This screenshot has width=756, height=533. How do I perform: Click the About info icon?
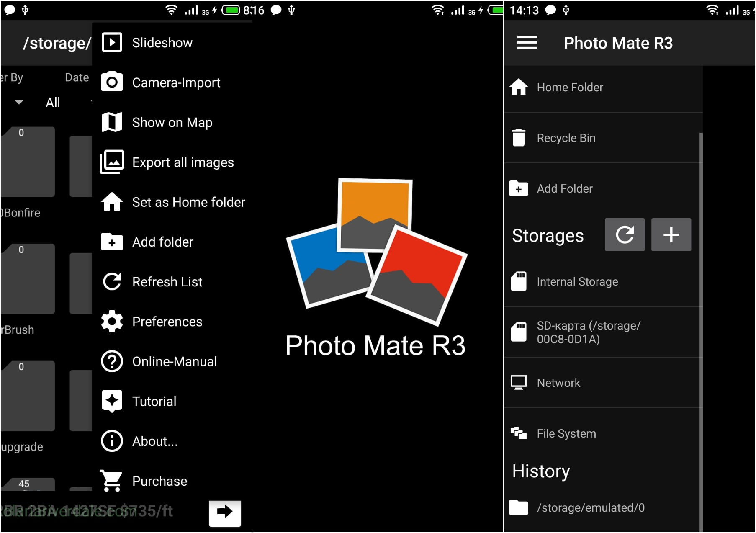point(112,441)
